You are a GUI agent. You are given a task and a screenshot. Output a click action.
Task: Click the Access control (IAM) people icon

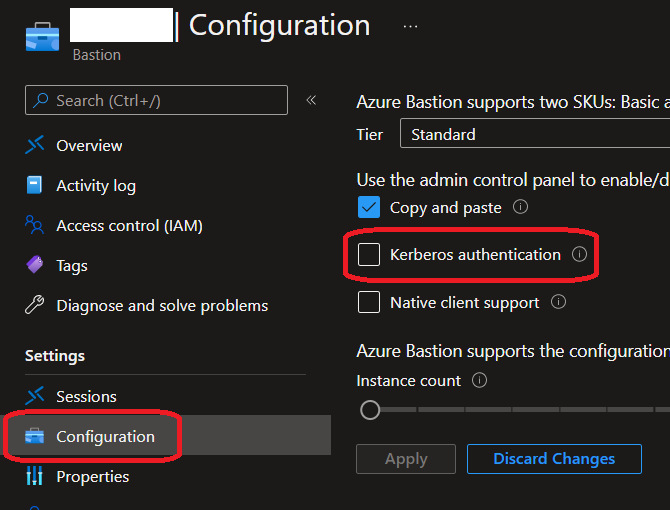pyautogui.click(x=35, y=225)
